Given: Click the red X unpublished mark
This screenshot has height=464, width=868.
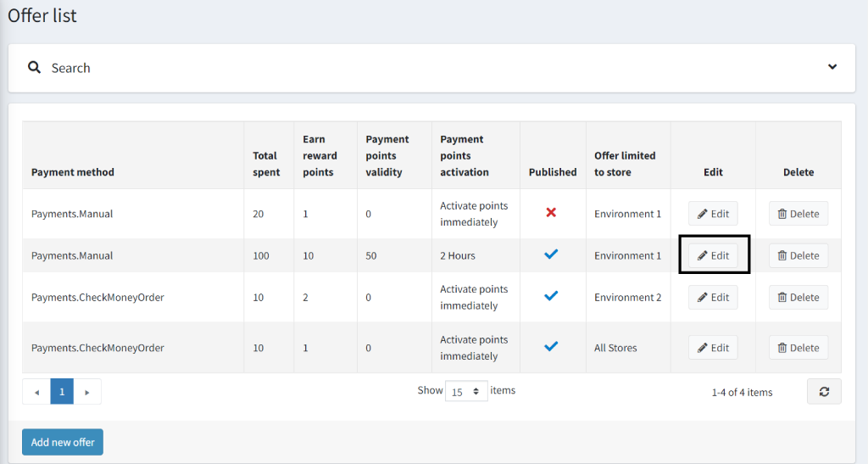Looking at the screenshot, I should [x=551, y=213].
